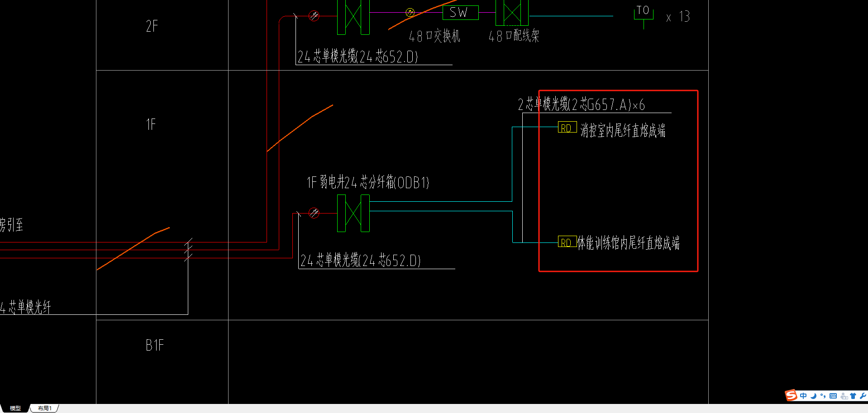Click the 1F floor label

pos(151,124)
